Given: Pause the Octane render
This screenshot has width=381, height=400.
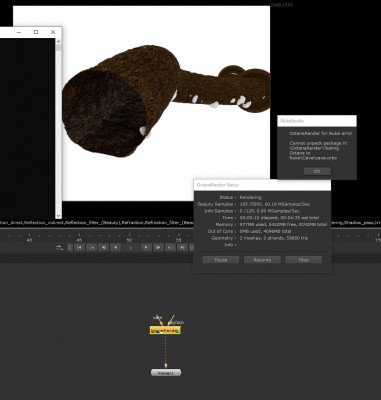Looking at the screenshot, I should [x=221, y=260].
